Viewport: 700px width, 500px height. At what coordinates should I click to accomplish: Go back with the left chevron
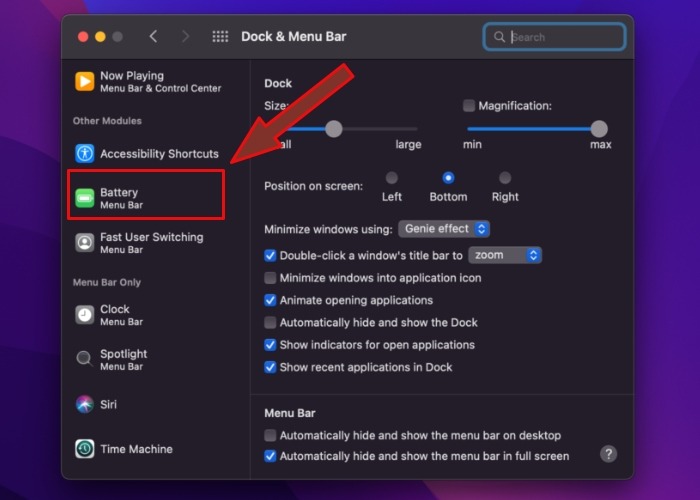(x=153, y=37)
